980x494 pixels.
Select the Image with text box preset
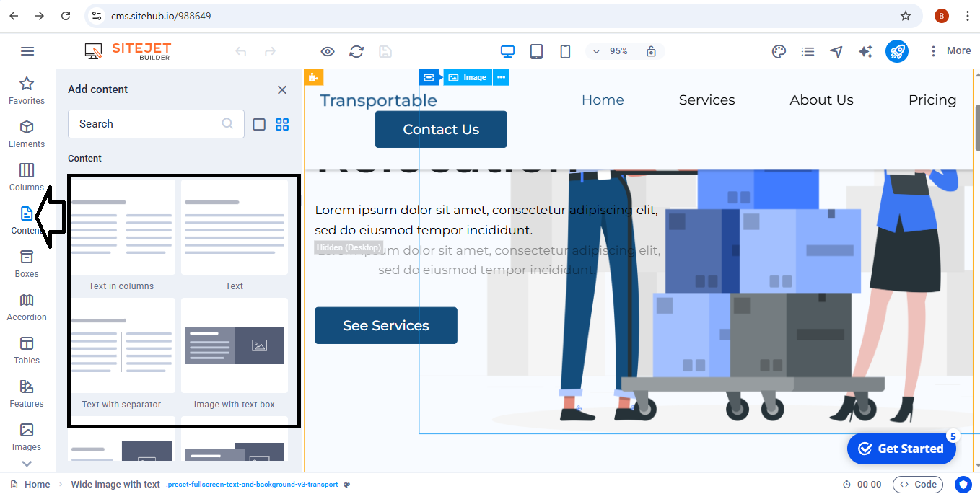[x=235, y=353]
